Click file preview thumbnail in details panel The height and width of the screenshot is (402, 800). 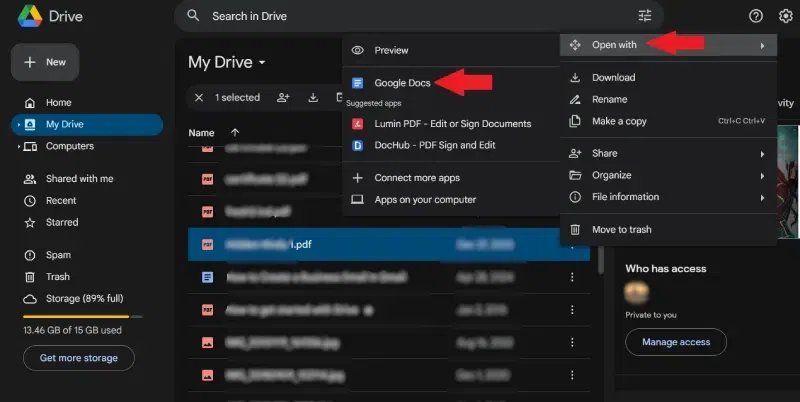[788, 181]
